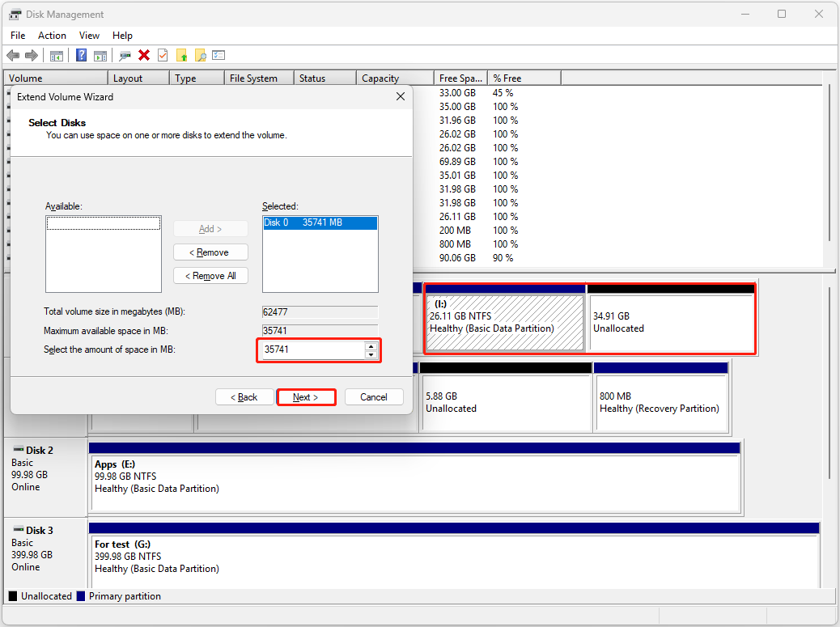840x627 pixels.
Task: Sort by the Status column header
Action: [325, 78]
